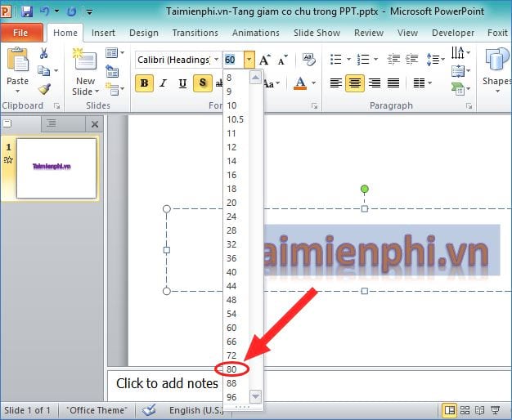Toggle Text Shadow button
This screenshot has width=512, height=420.
click(203, 83)
